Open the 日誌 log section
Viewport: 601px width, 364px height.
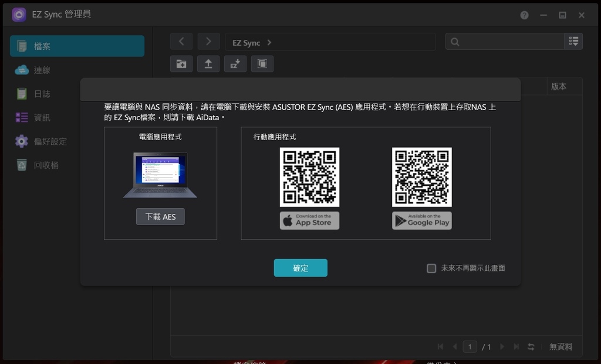pos(42,94)
